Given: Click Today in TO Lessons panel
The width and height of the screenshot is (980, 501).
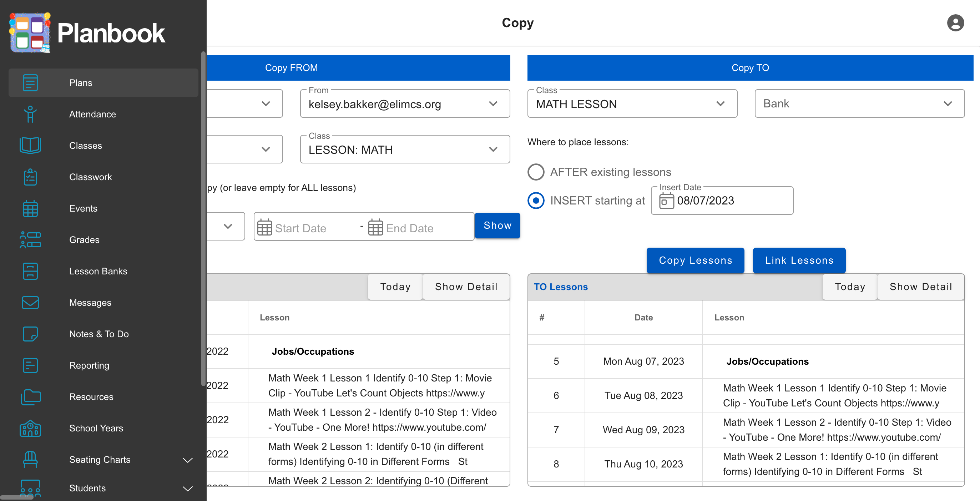Looking at the screenshot, I should [x=850, y=287].
